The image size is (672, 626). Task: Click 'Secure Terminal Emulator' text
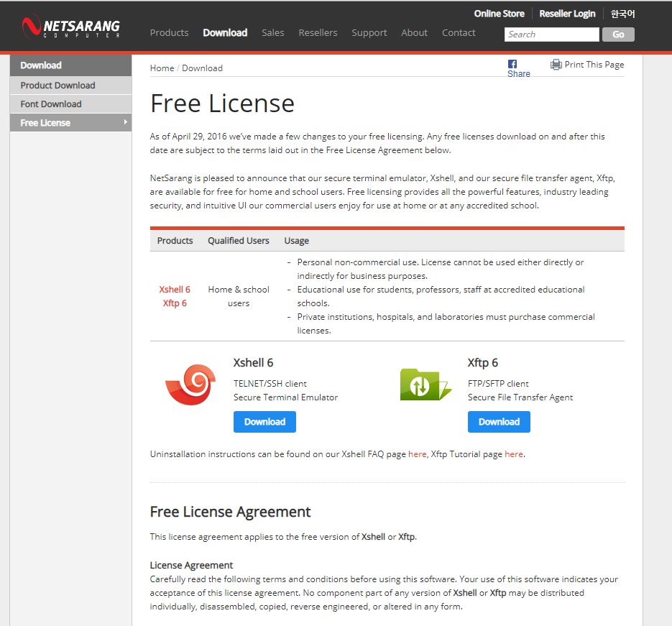coord(285,397)
